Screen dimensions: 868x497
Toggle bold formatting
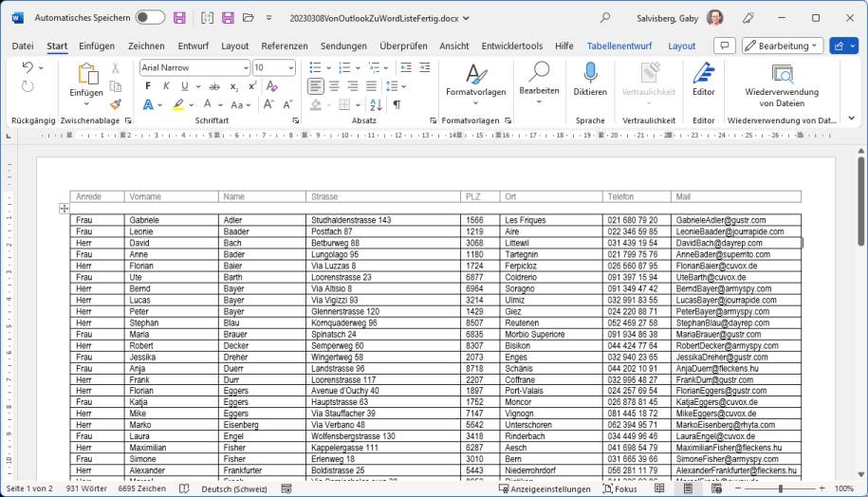[x=148, y=85]
